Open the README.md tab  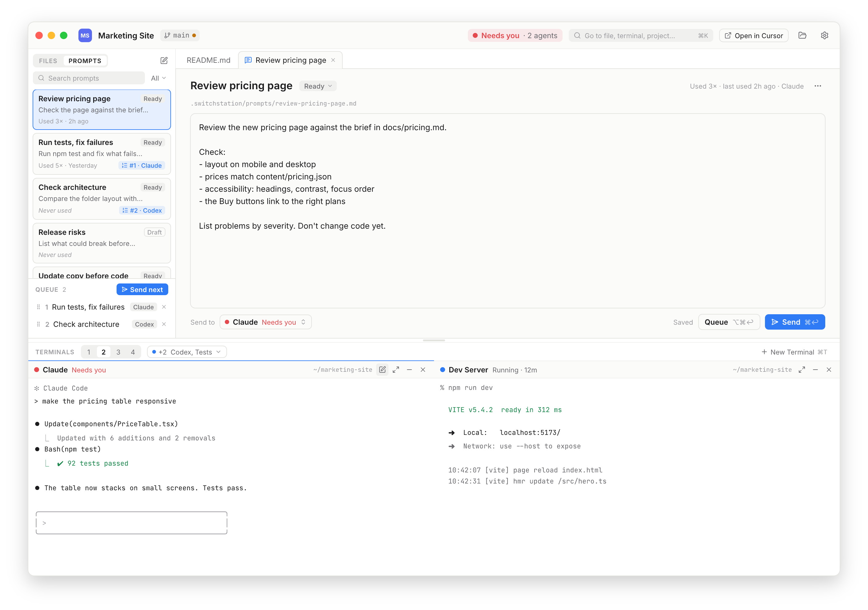[x=208, y=60]
